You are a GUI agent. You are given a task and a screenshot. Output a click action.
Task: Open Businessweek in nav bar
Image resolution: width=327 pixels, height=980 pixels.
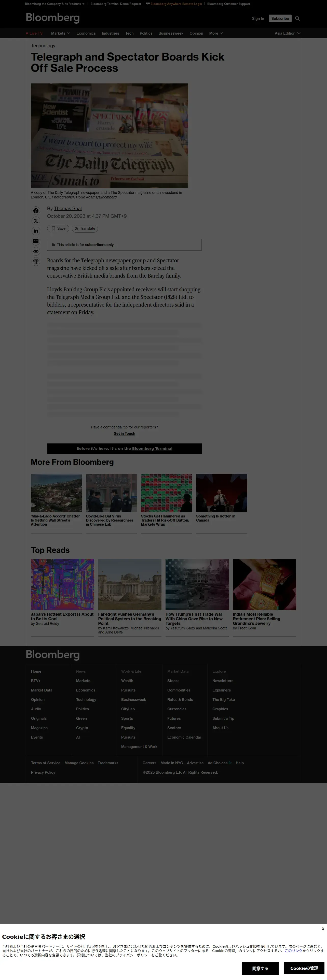pyautogui.click(x=171, y=34)
